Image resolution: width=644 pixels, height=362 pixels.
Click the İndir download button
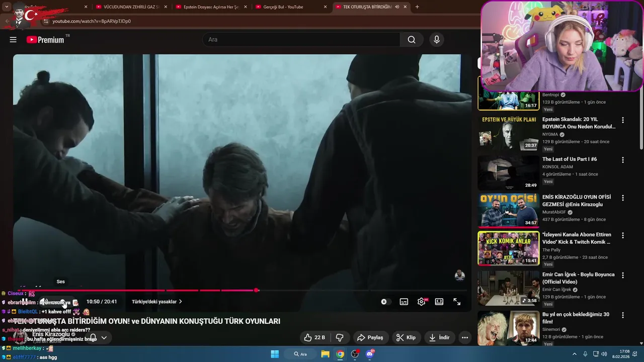[439, 337]
